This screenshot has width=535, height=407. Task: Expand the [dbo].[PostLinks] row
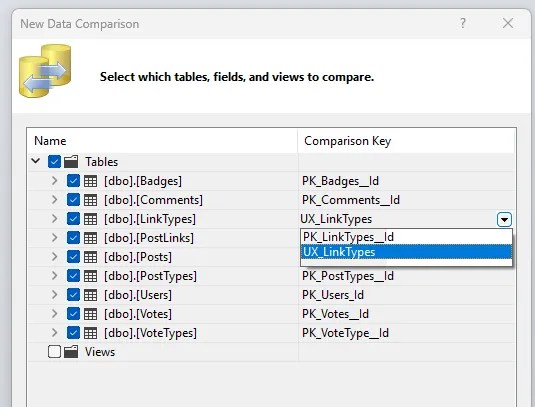click(54, 238)
